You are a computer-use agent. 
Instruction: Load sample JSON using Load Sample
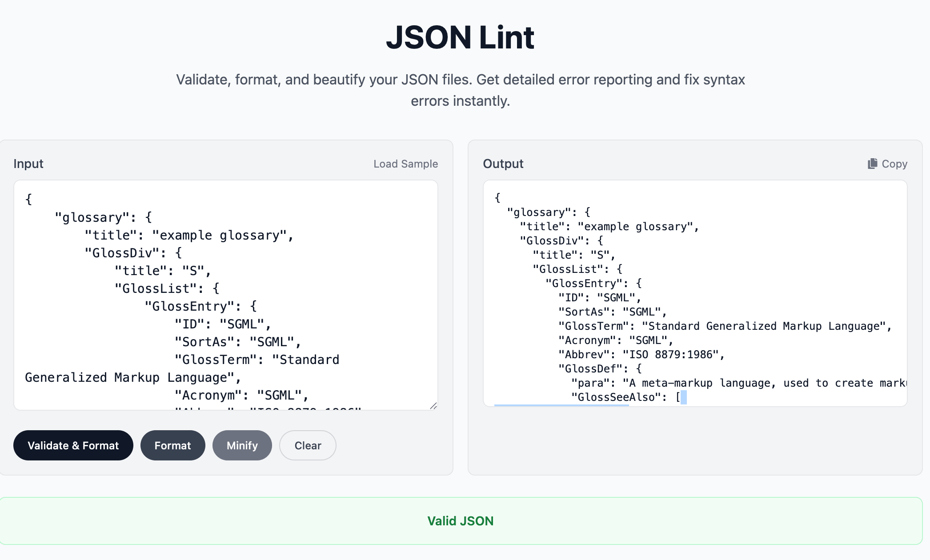coord(405,164)
